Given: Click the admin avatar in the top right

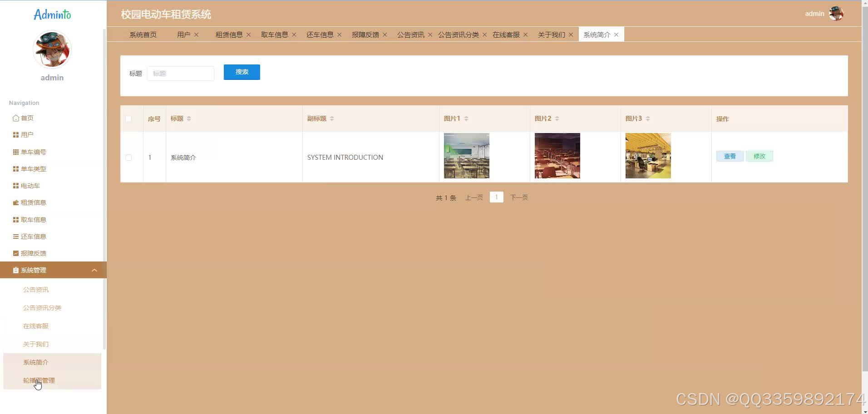Looking at the screenshot, I should pos(836,14).
